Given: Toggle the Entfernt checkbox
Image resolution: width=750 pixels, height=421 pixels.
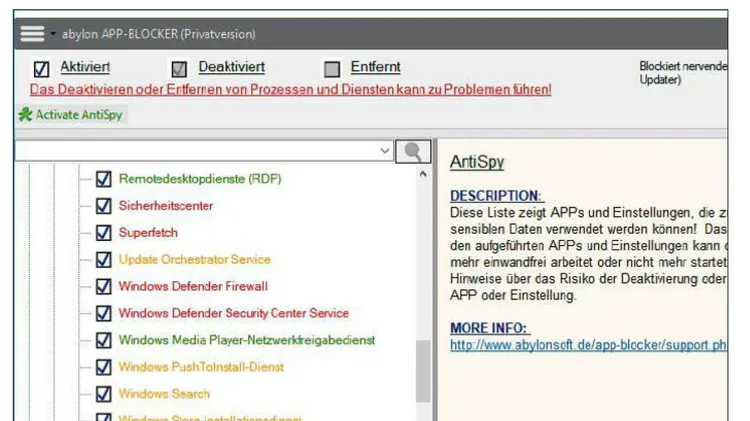Looking at the screenshot, I should coord(332,69).
